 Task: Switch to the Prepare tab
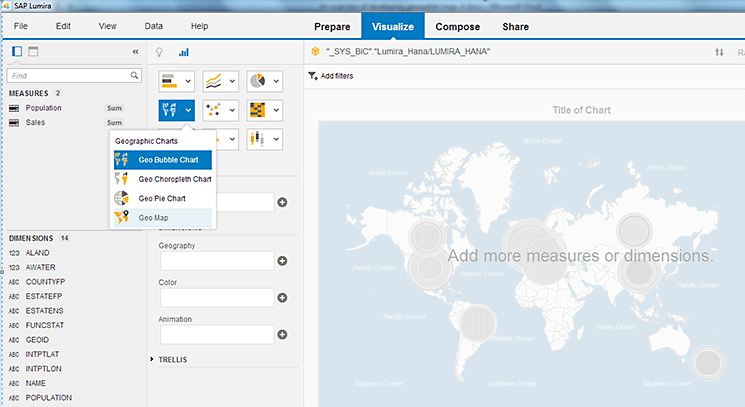[x=332, y=27]
